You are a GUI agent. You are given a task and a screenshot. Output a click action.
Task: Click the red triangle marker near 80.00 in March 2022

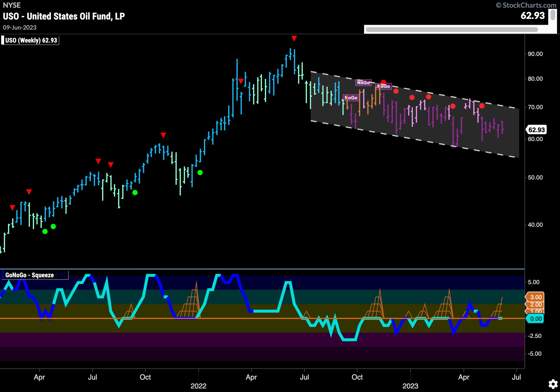point(241,81)
